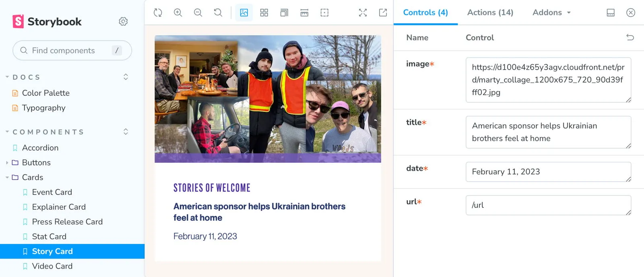The width and height of the screenshot is (644, 277).
Task: Toggle the preview background image tool
Action: (x=244, y=12)
